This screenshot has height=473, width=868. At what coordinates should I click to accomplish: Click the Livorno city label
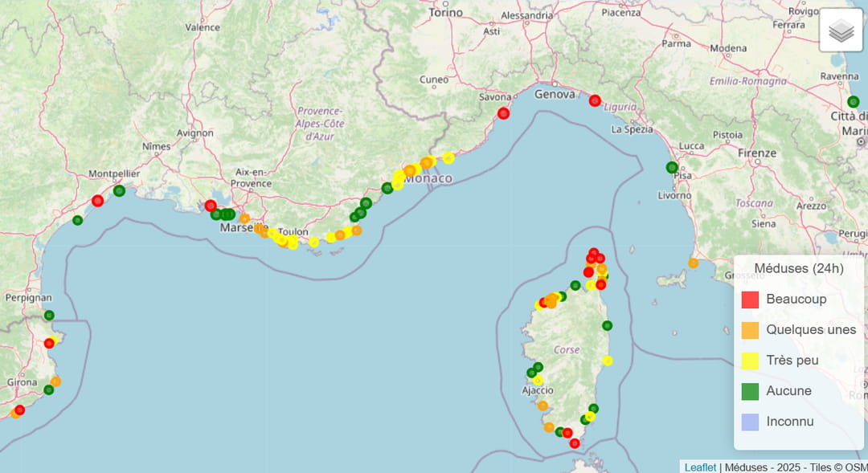point(674,195)
